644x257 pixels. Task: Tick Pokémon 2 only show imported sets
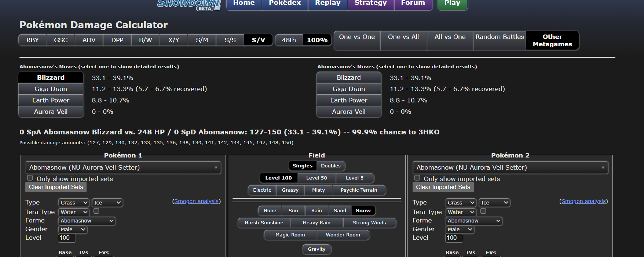[x=417, y=178]
